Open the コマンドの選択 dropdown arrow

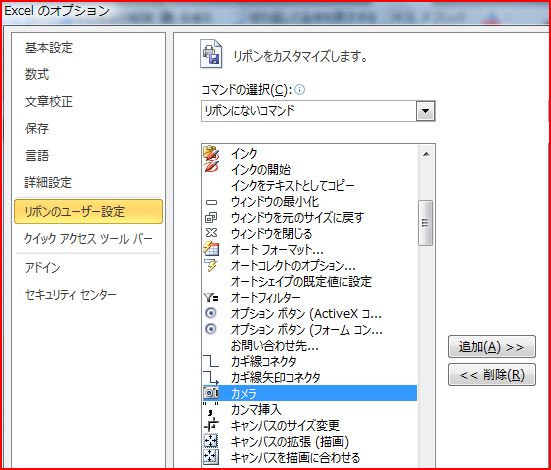(x=426, y=111)
